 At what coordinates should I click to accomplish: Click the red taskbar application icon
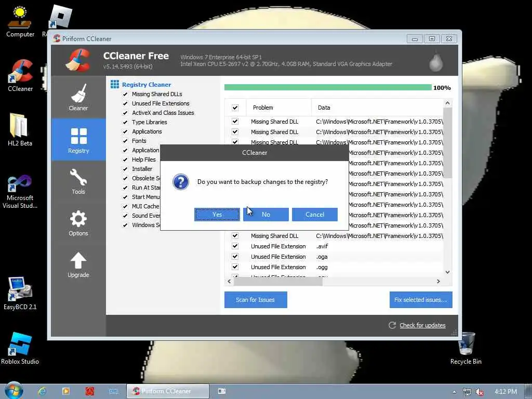(90, 391)
